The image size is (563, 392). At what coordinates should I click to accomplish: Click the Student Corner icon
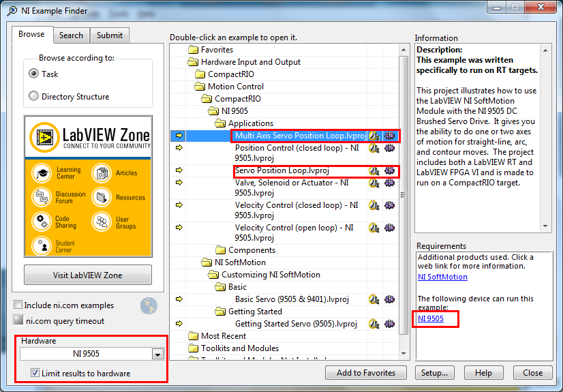pos(42,246)
